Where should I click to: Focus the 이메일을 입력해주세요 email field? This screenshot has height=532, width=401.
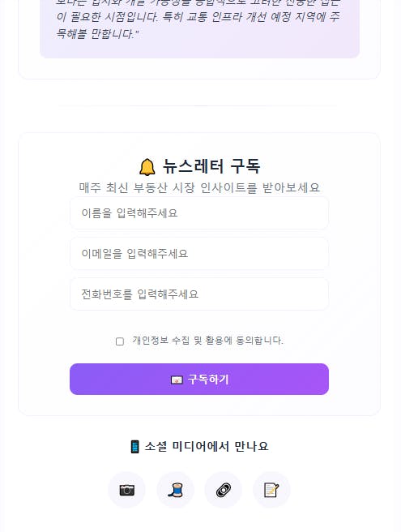[x=199, y=254]
